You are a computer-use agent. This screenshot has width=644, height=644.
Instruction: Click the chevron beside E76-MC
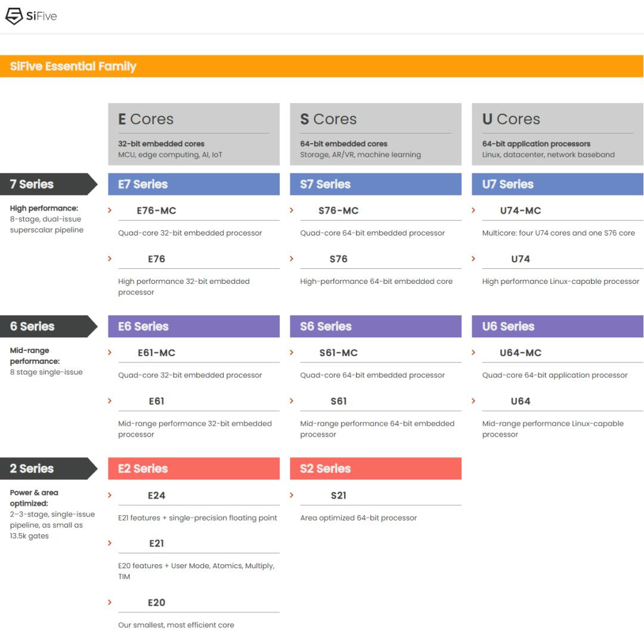tap(110, 210)
